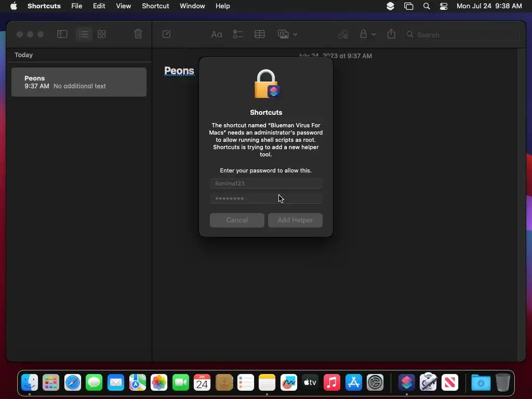Open the Trash in the Dock
This screenshot has width=532, height=399.
pyautogui.click(x=503, y=383)
